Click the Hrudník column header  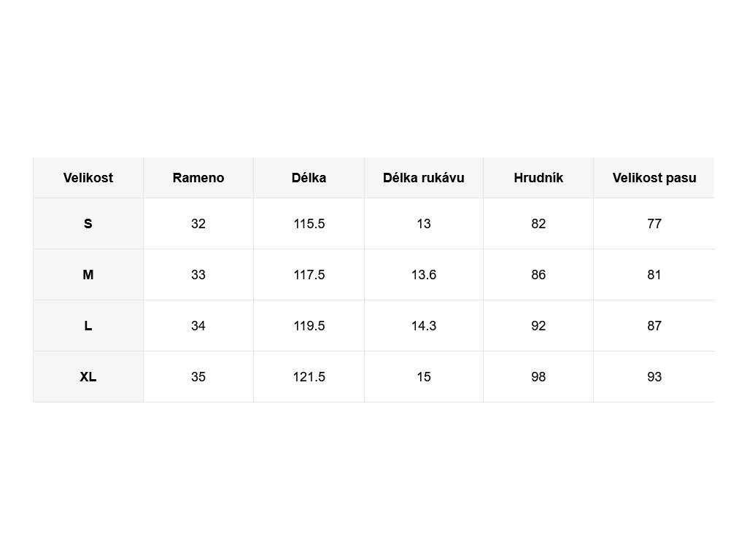click(538, 178)
